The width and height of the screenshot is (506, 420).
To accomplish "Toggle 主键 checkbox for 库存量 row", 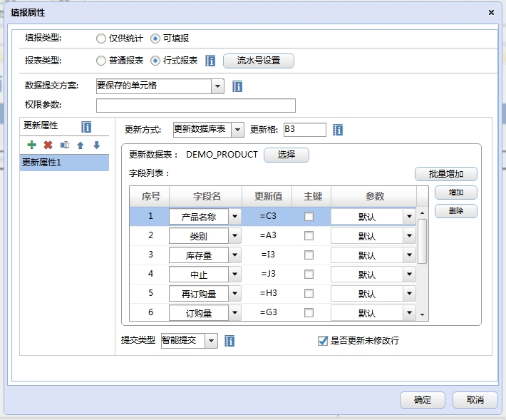I will click(x=309, y=255).
